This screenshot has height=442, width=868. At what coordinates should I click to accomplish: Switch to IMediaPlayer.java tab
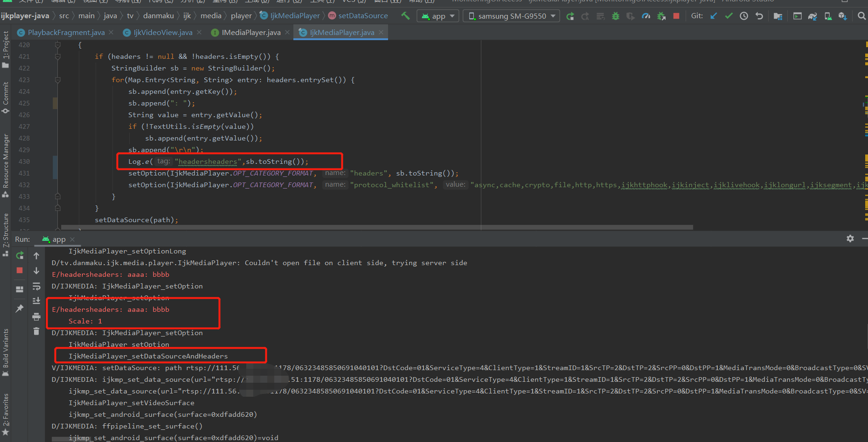pos(250,33)
